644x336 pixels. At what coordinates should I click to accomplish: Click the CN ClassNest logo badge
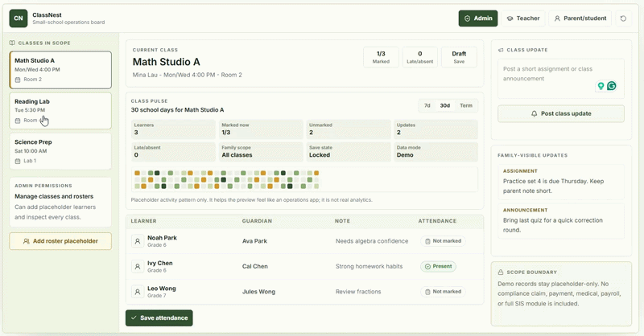[x=19, y=18]
